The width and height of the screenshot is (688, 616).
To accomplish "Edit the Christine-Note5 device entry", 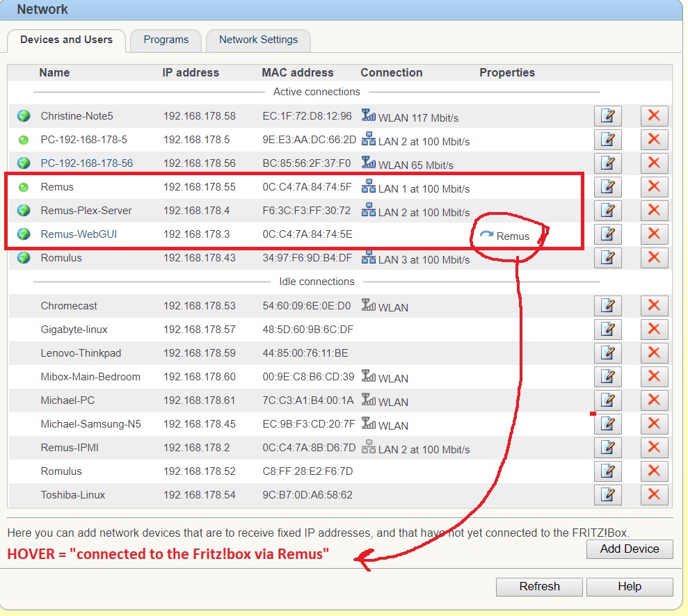I will pyautogui.click(x=608, y=116).
